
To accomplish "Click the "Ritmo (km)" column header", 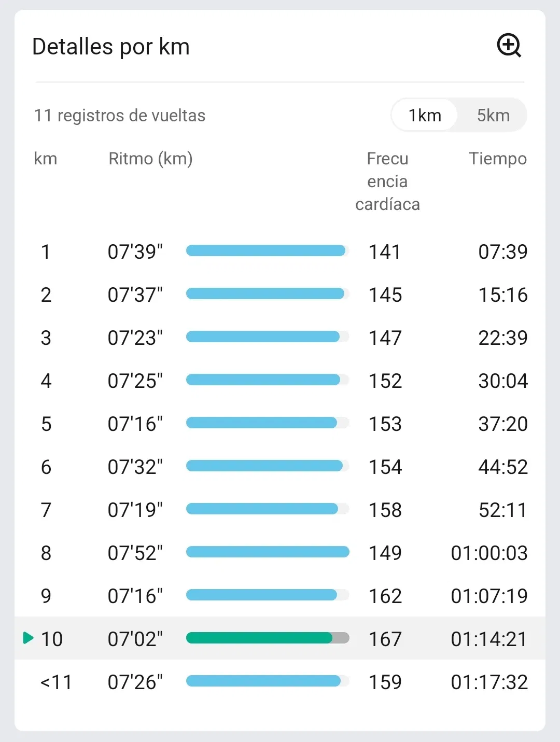I will [x=150, y=159].
